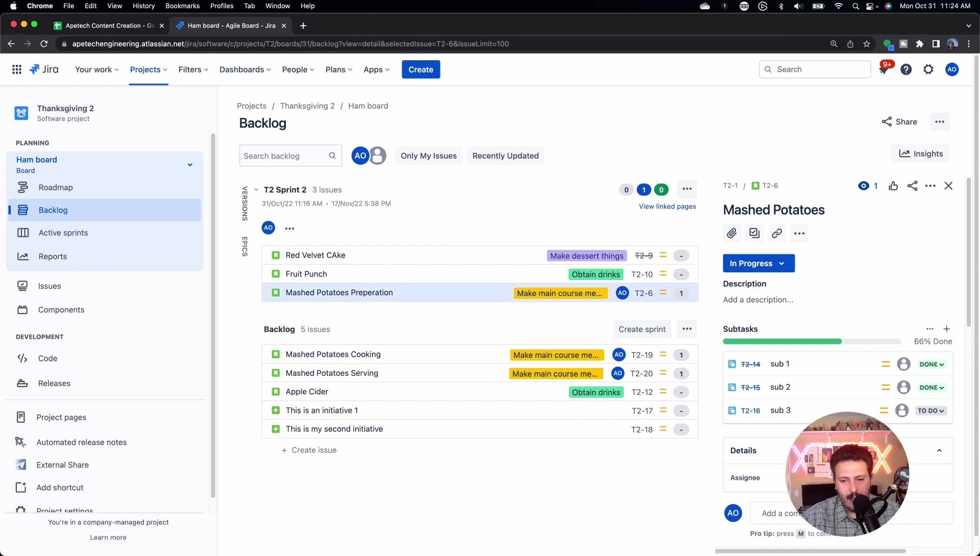
Task: Open the AO profile avatar menu
Action: click(x=952, y=69)
